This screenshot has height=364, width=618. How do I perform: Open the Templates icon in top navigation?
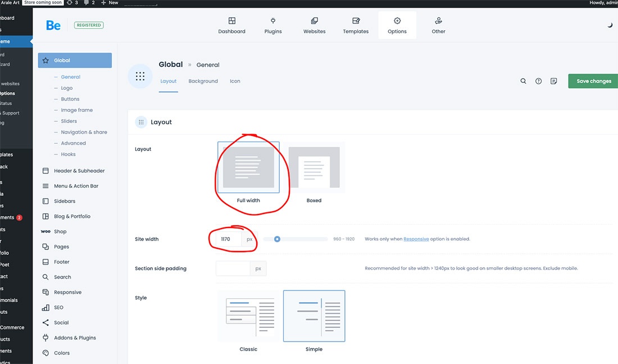(356, 21)
